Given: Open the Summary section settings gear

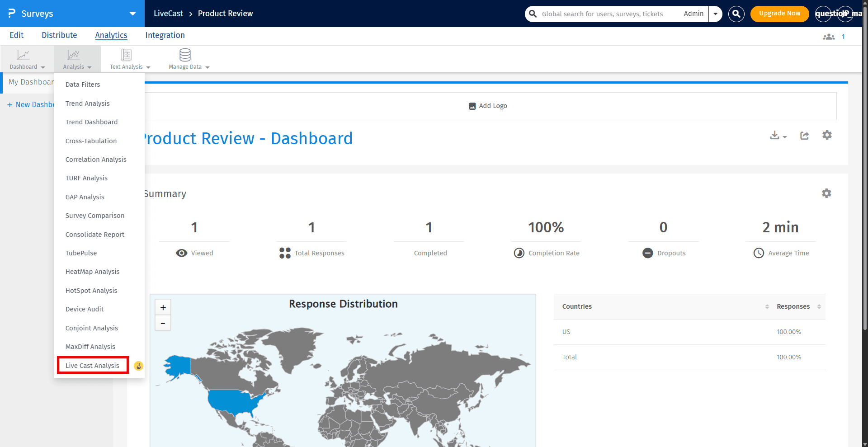Looking at the screenshot, I should (x=826, y=193).
